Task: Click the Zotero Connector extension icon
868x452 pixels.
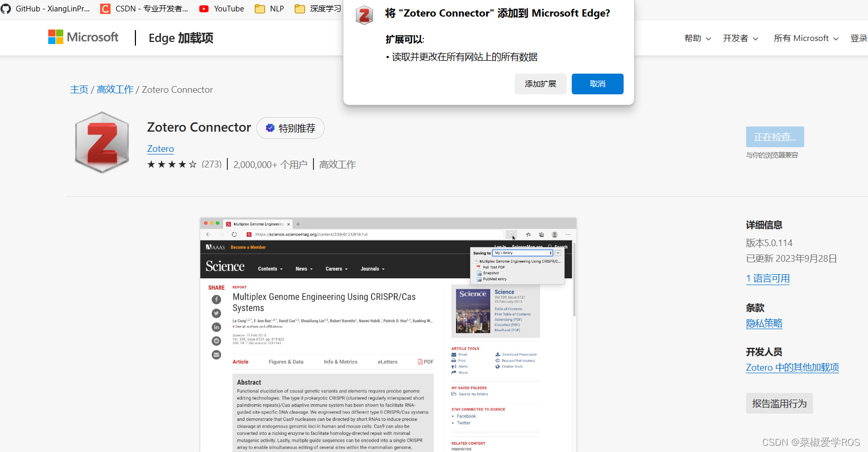Action: 102,143
